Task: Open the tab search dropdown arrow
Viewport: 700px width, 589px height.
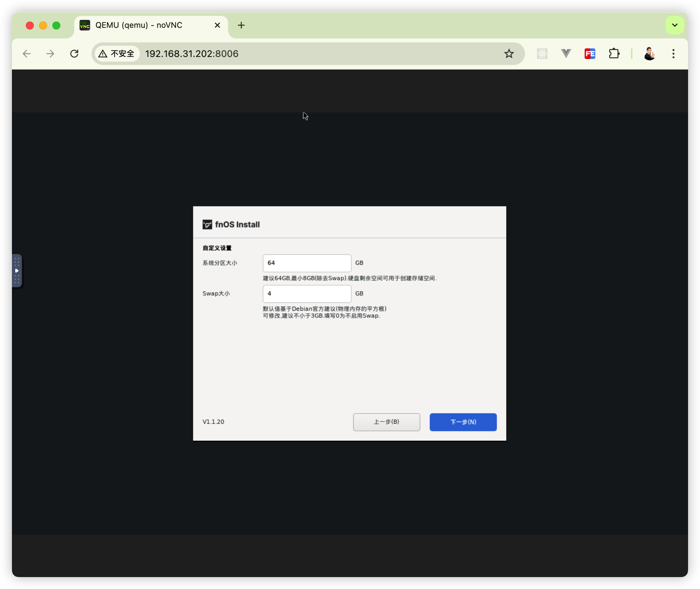Action: click(x=674, y=25)
